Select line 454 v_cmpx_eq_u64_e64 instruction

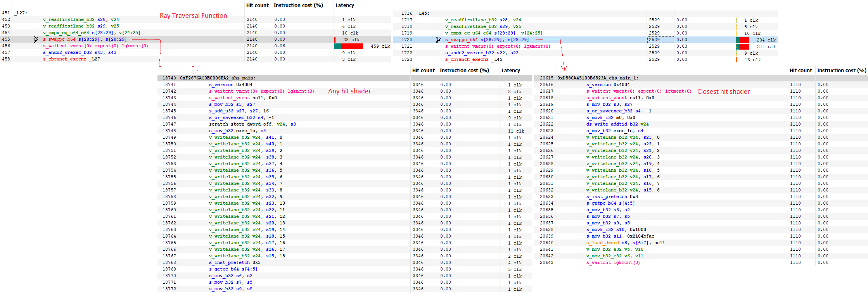coord(92,33)
